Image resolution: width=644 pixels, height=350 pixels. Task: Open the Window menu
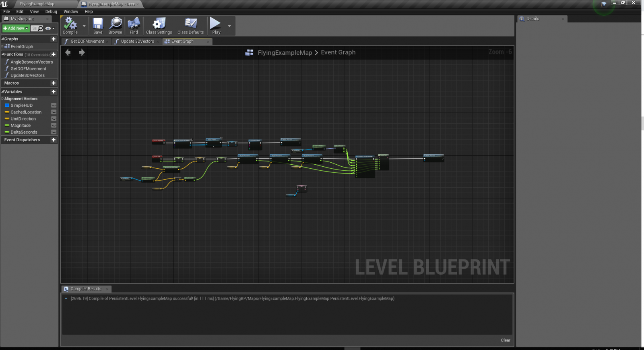[x=71, y=12]
